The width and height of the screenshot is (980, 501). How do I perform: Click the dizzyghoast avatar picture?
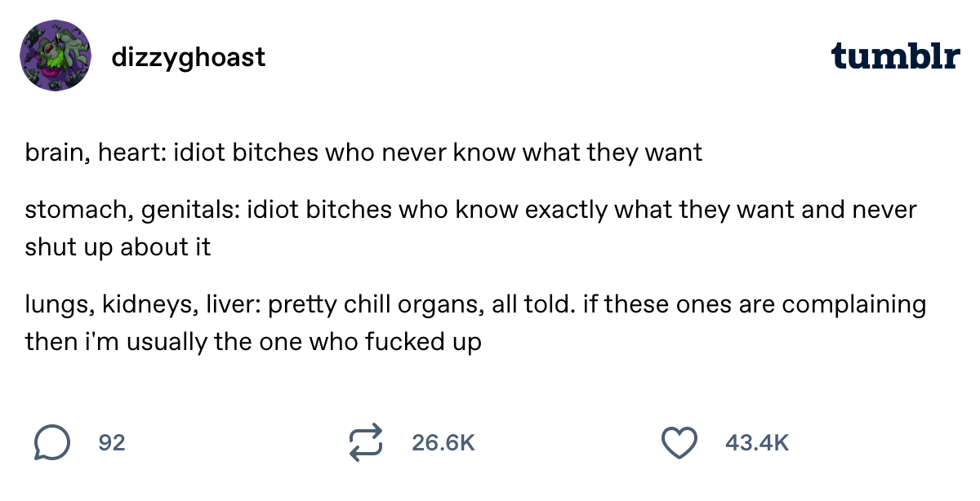55,56
